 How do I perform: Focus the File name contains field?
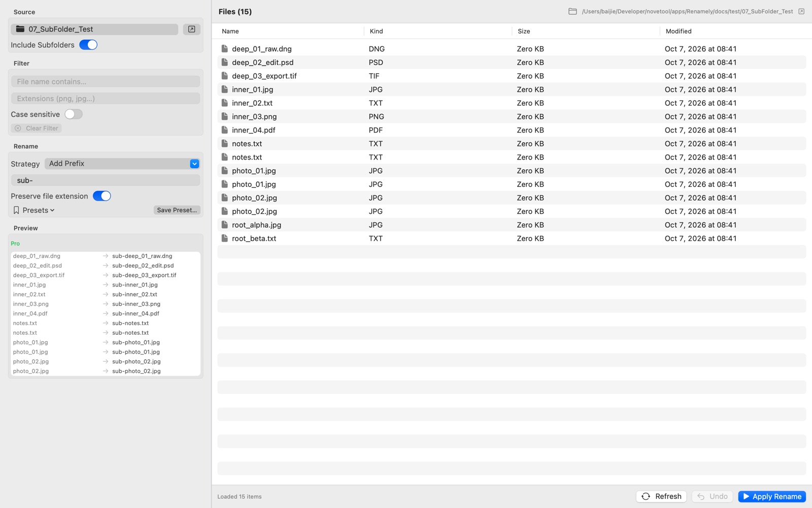click(106, 81)
